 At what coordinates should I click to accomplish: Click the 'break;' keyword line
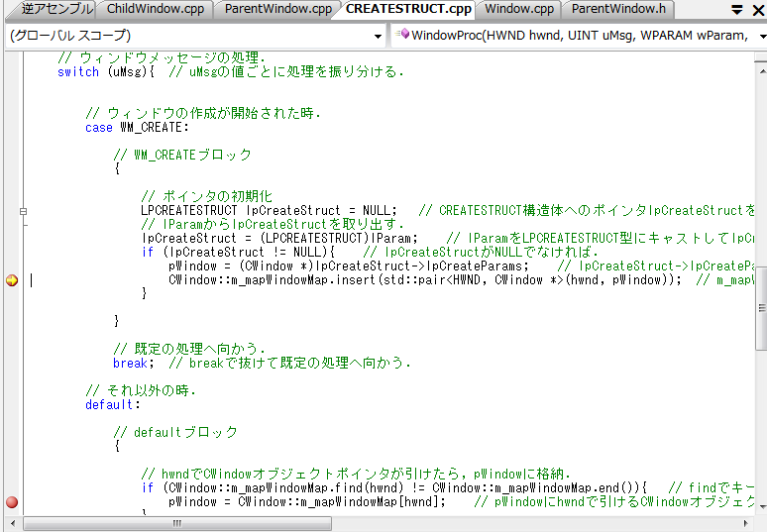click(134, 364)
